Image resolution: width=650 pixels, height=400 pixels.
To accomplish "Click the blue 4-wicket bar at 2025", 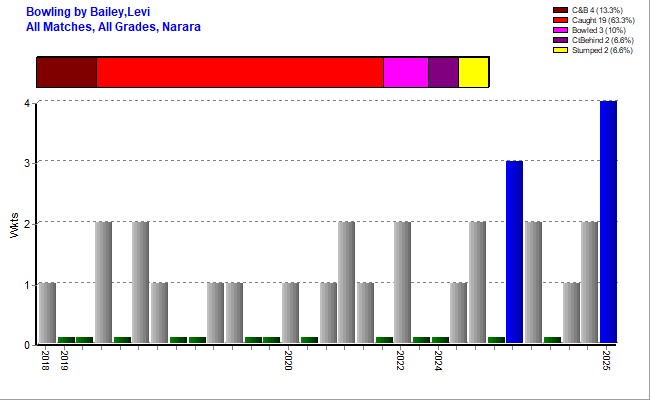I will (609, 222).
